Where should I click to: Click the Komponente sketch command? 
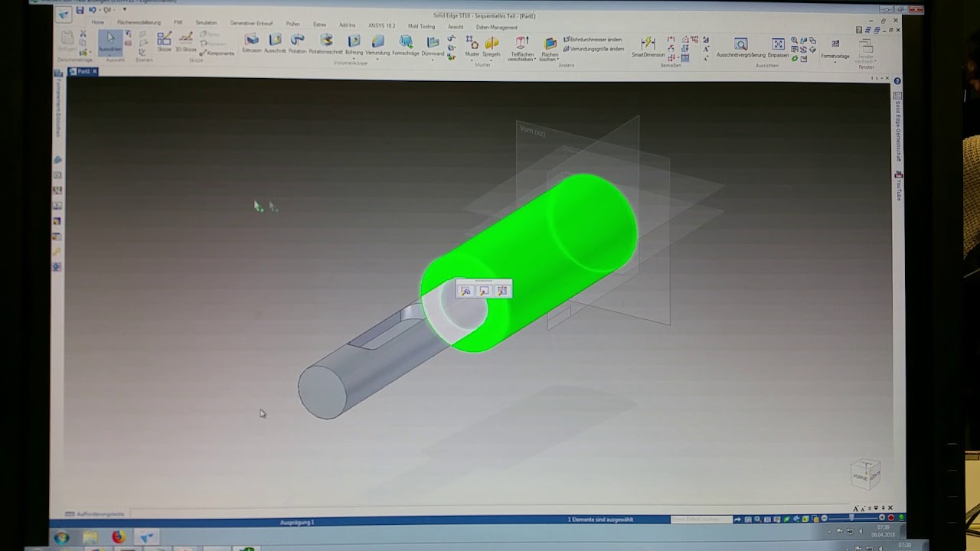[217, 53]
